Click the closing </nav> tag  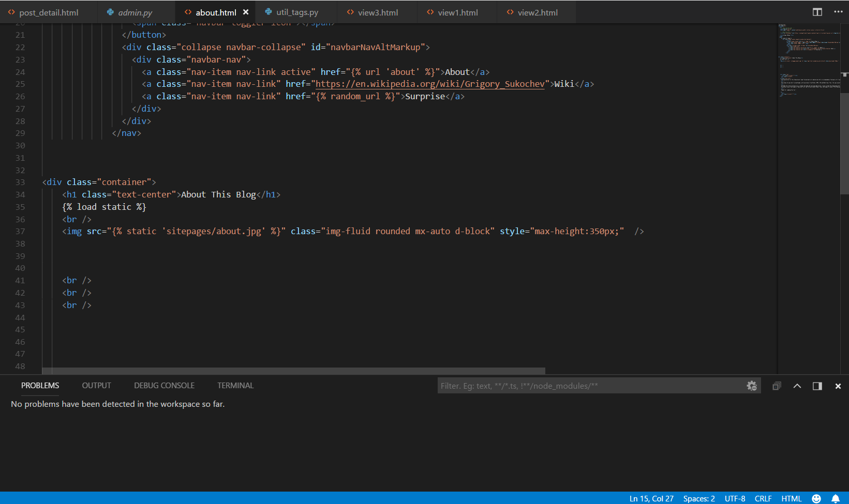pos(126,133)
